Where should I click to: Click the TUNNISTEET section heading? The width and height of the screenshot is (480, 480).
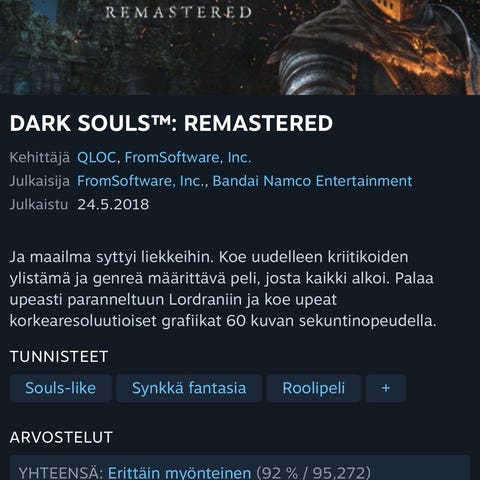59,356
